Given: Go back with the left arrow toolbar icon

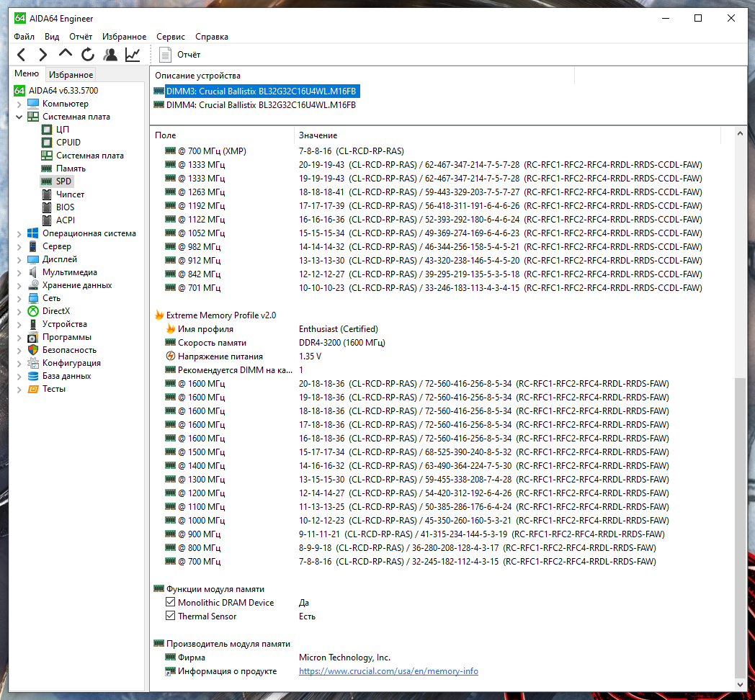Looking at the screenshot, I should [21, 55].
